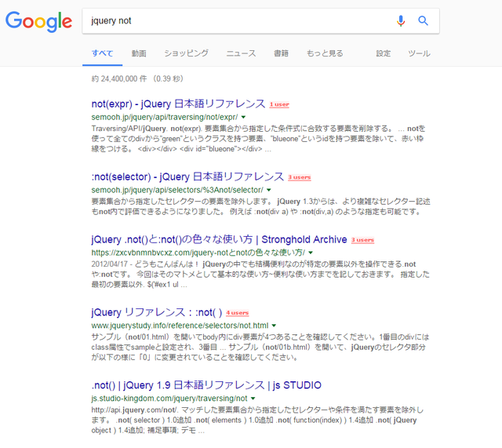Click '3 users' badge beside :not(selector) result
This screenshot has height=448, width=502.
(x=300, y=177)
